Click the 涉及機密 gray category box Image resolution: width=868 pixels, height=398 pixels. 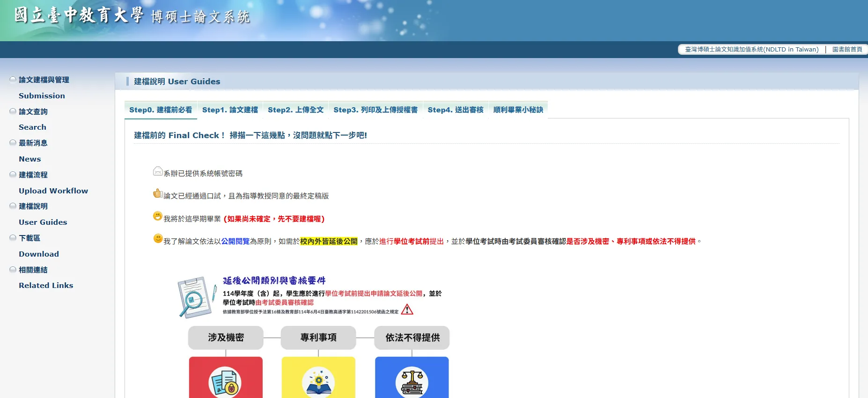click(x=226, y=338)
